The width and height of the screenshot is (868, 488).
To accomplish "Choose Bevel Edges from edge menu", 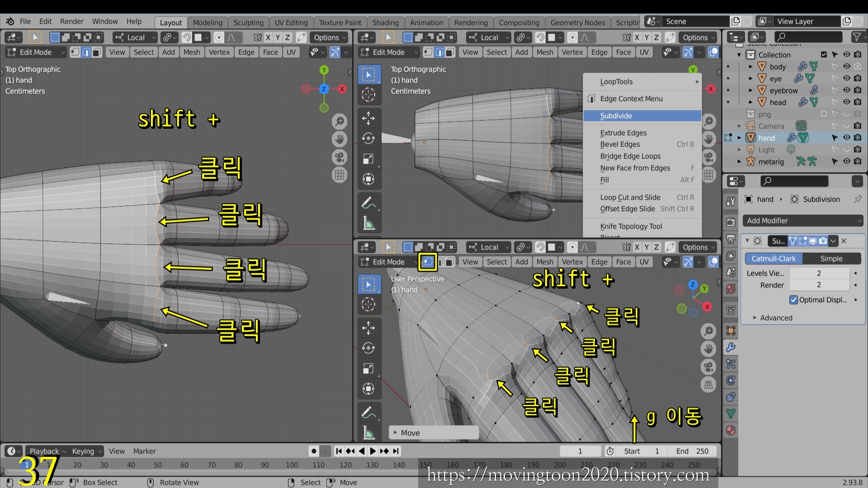I will (x=642, y=144).
